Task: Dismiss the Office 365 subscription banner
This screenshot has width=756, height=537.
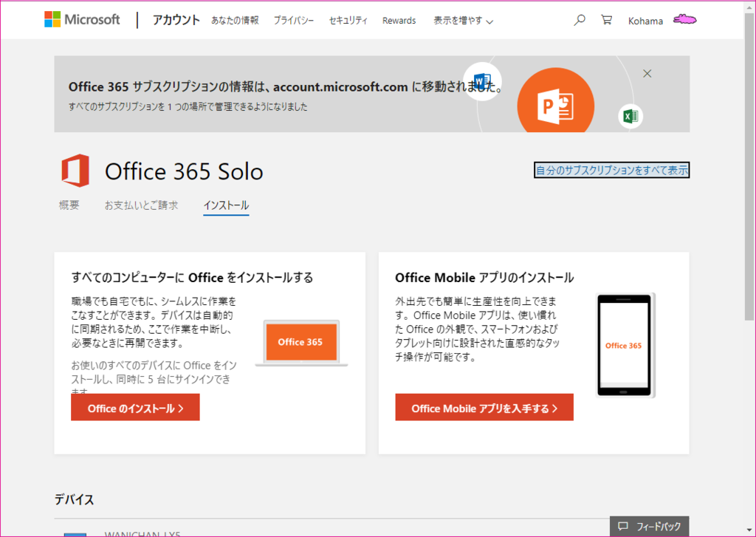Action: pos(647,73)
